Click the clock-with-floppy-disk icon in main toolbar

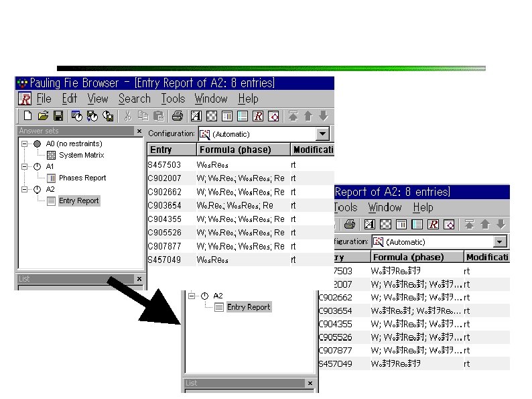[108, 116]
